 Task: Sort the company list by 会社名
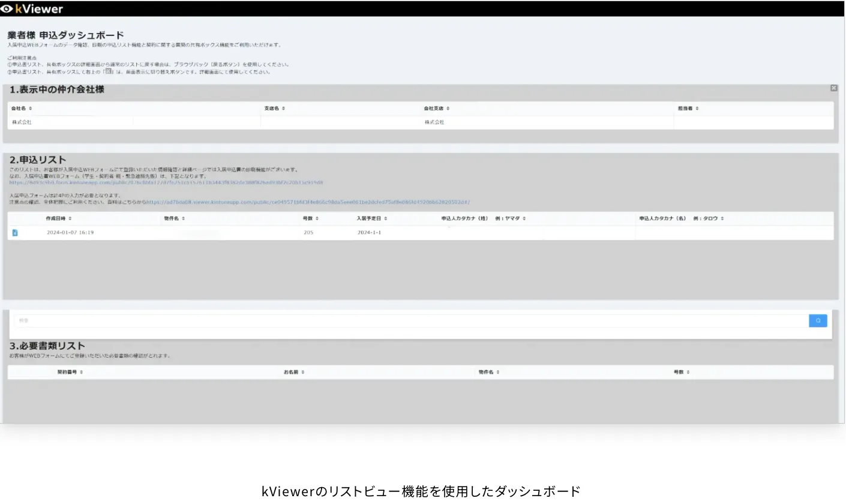point(22,109)
